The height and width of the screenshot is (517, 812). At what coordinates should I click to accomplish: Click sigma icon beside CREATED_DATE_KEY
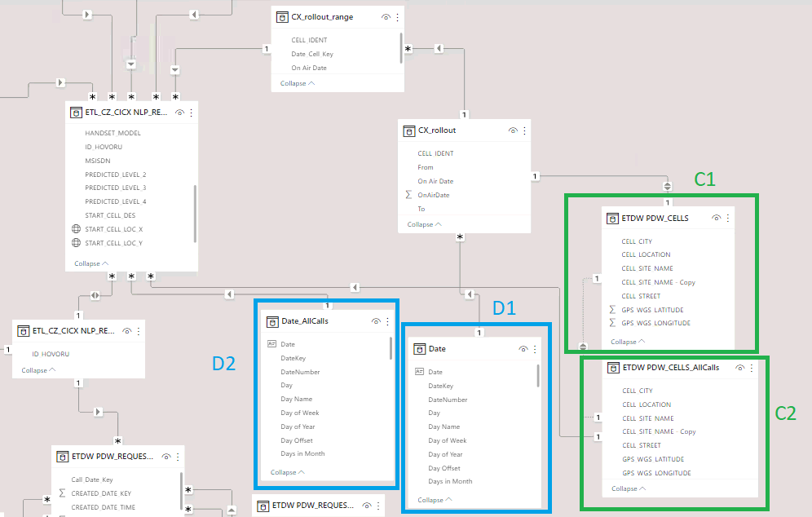click(x=62, y=493)
